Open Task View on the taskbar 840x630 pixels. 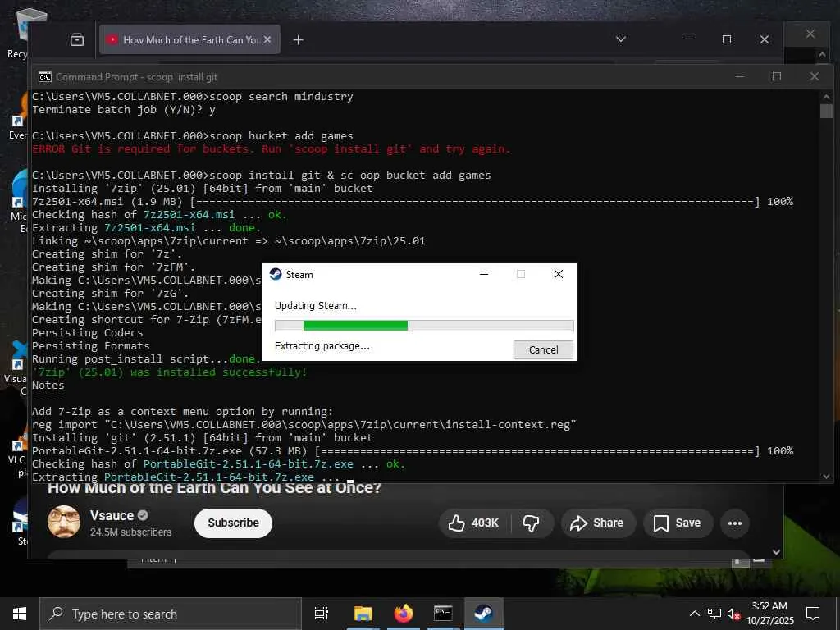[x=322, y=614]
